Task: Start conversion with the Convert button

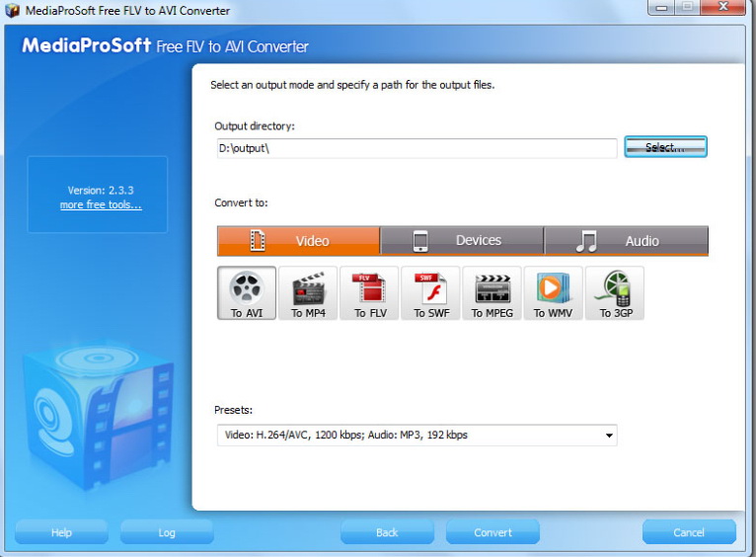Action: coord(492,532)
